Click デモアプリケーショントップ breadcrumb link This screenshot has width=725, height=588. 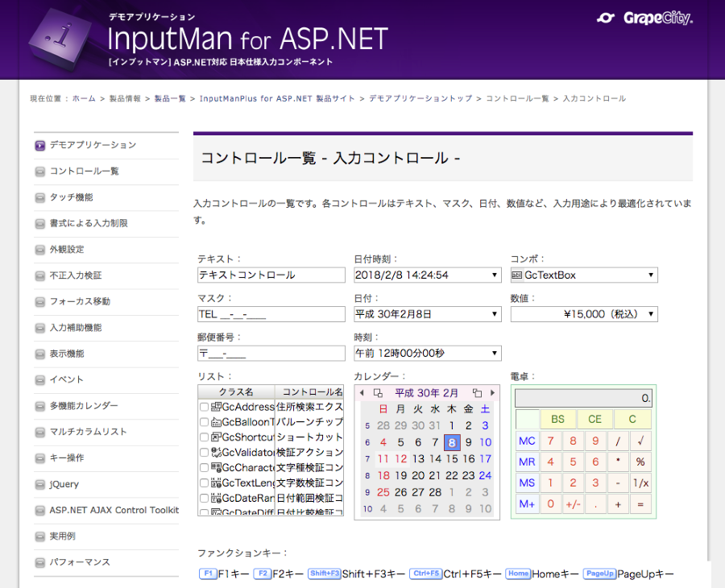tap(420, 98)
